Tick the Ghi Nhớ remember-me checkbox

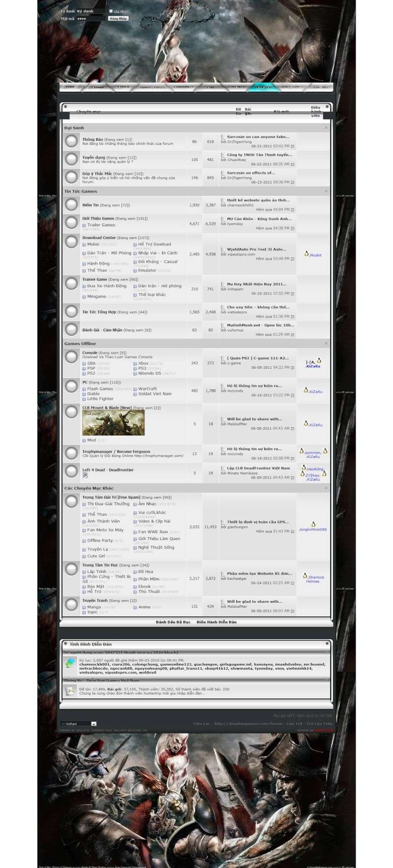(x=111, y=11)
